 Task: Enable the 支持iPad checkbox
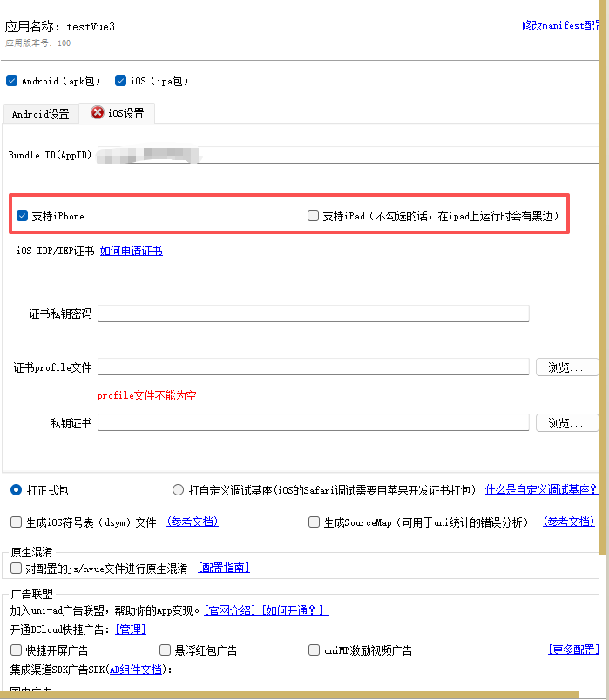[x=314, y=216]
